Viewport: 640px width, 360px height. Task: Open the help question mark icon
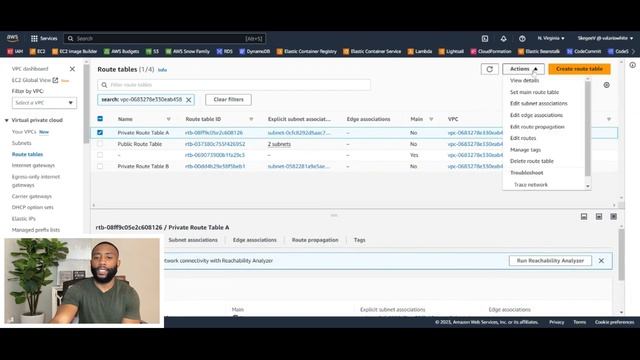pos(522,38)
